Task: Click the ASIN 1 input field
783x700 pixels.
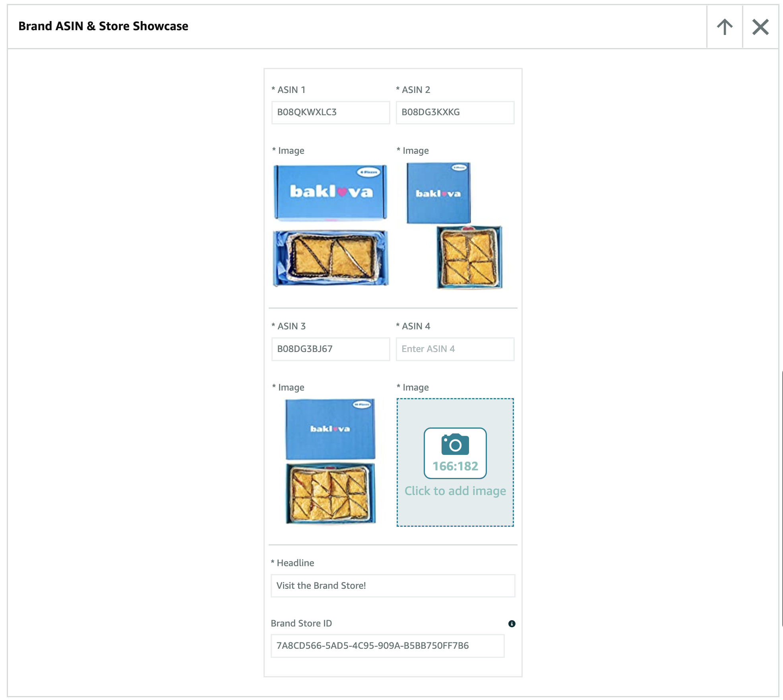Action: click(x=330, y=112)
